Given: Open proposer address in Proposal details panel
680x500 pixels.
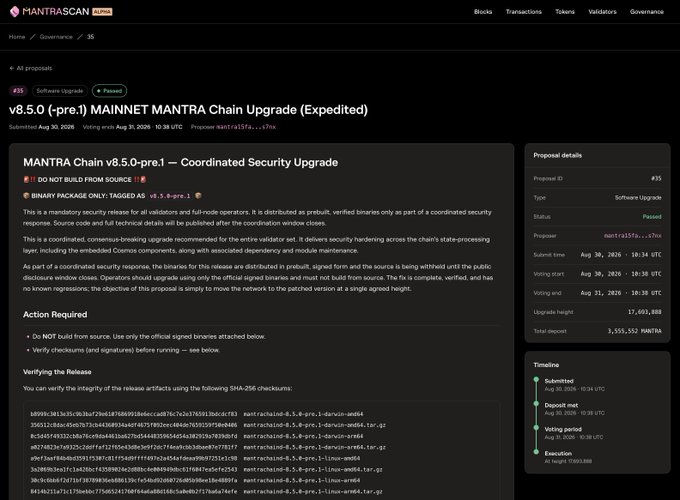Looking at the screenshot, I should click(x=632, y=235).
